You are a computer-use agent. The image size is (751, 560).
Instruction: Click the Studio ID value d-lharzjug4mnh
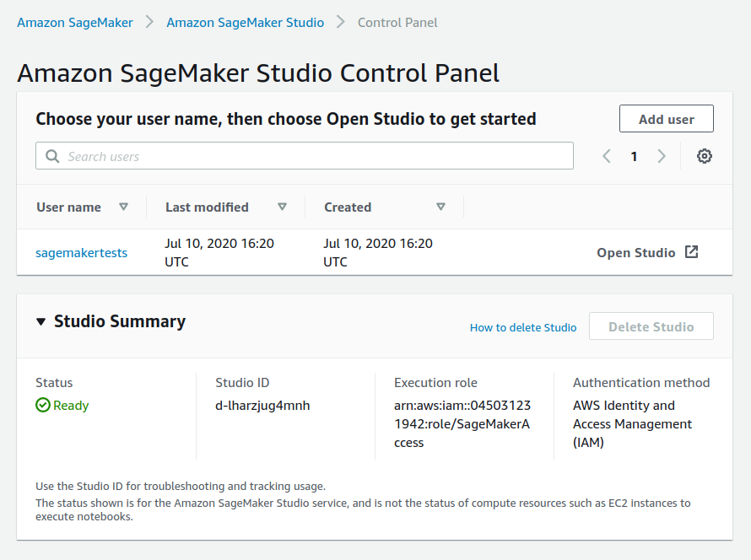click(262, 406)
